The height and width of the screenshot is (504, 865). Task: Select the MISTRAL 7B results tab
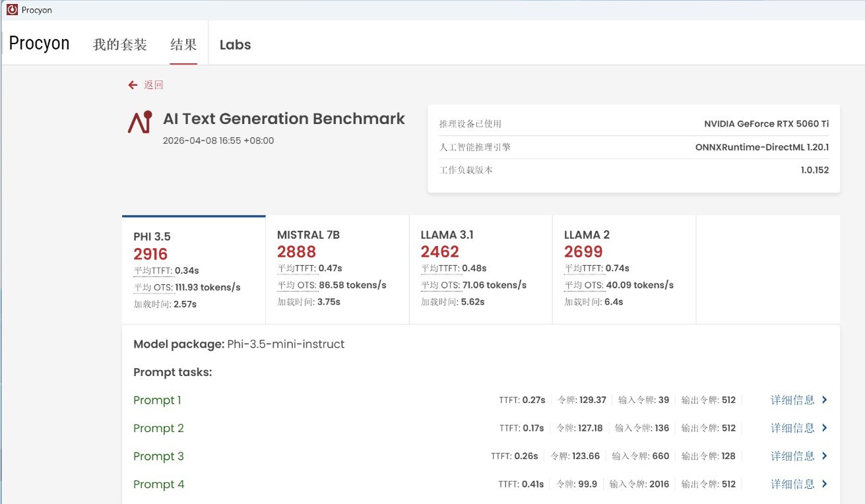[337, 269]
